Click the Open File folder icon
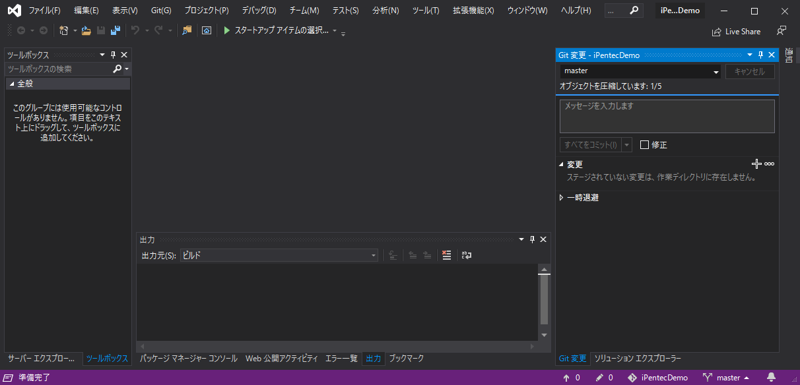The image size is (800, 385). pyautogui.click(x=86, y=31)
